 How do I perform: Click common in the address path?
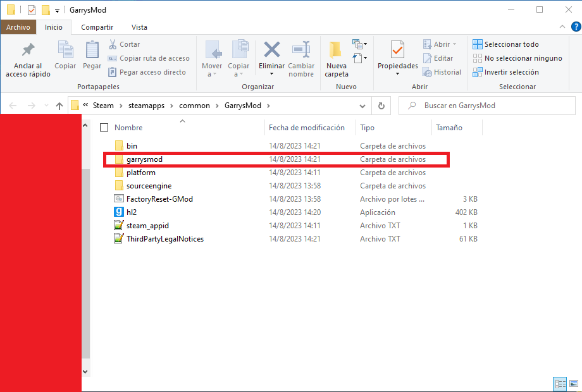[194, 106]
